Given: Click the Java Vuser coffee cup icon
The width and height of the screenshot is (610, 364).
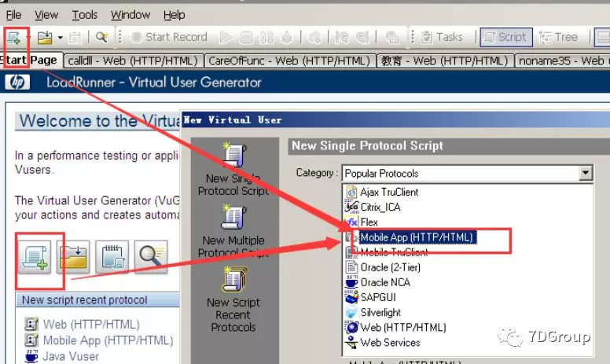Looking at the screenshot, I should click(31, 356).
